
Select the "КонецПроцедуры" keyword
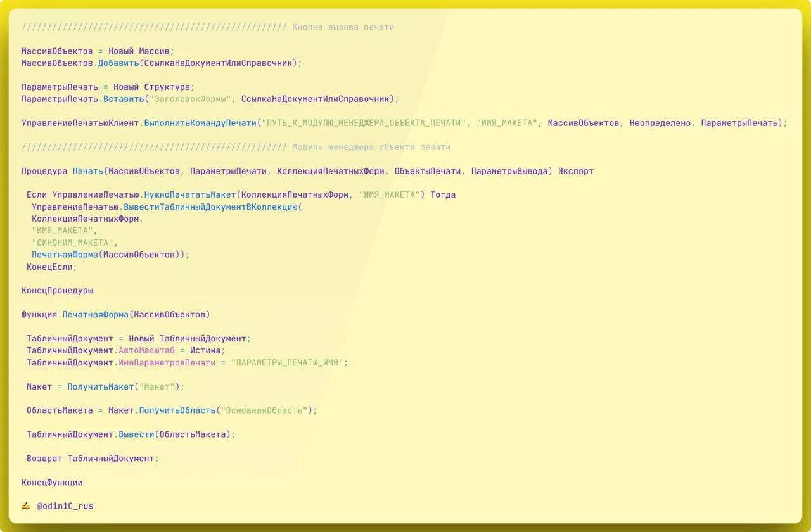[x=57, y=291]
